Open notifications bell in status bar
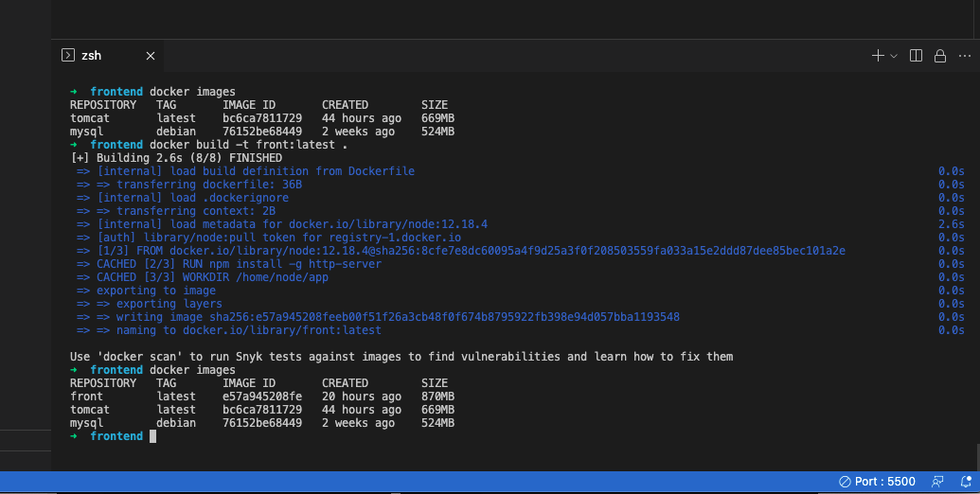Viewport: 980px width, 494px height. (x=966, y=481)
